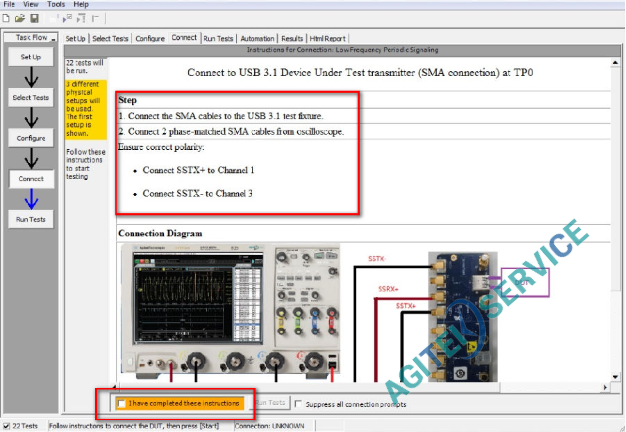Click the Open folder toolbar icon
This screenshot has width=626, height=432.
tap(20, 19)
